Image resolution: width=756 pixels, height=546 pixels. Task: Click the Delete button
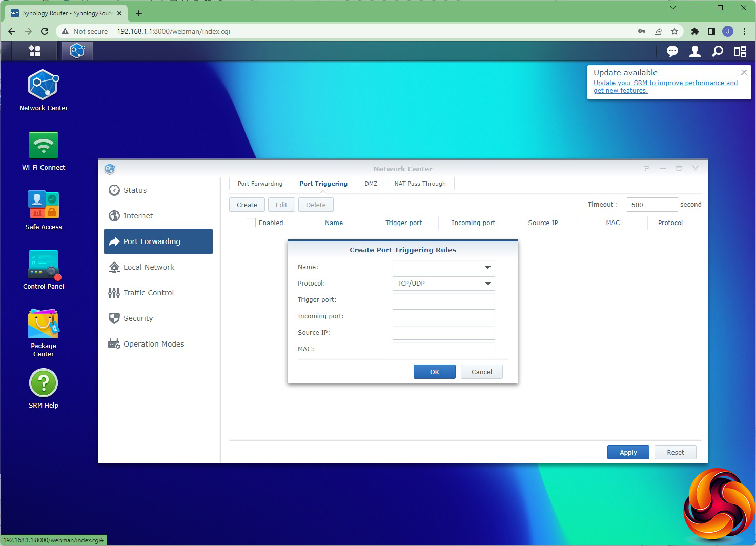pyautogui.click(x=316, y=205)
